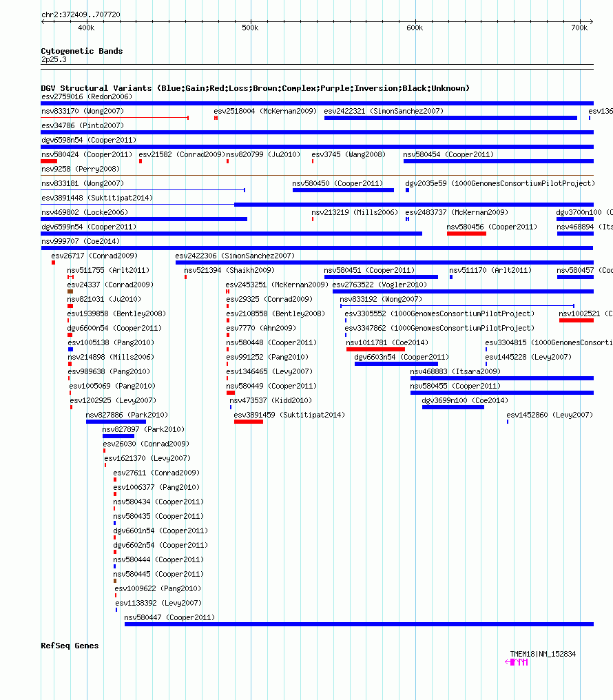Click nsv580454 (Cooper2011) variant label
Screen dimensions: 613x700
tap(448, 155)
